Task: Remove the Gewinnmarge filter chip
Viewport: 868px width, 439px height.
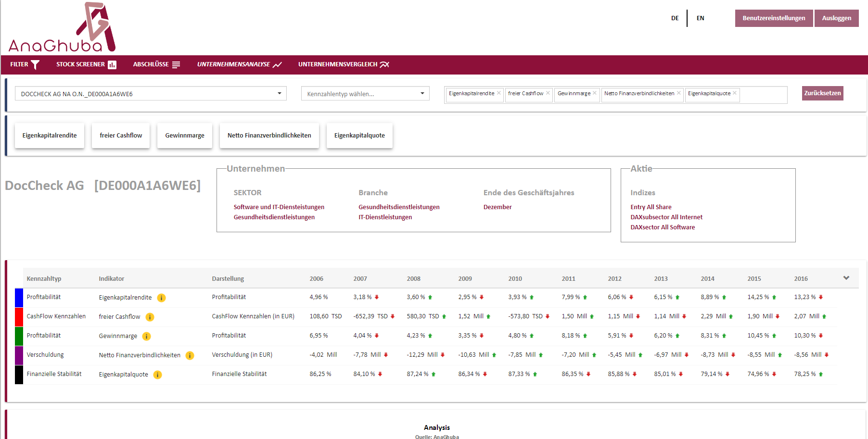Action: [595, 93]
